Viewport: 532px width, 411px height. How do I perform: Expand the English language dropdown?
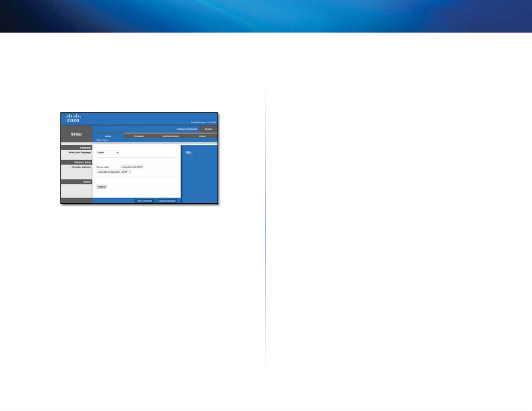pos(108,153)
